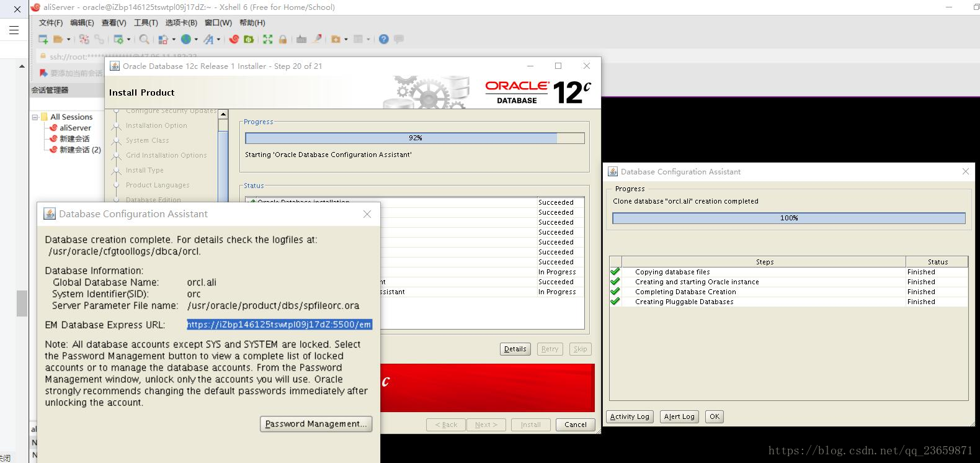
Task: Click the Alert Log button
Action: (679, 416)
